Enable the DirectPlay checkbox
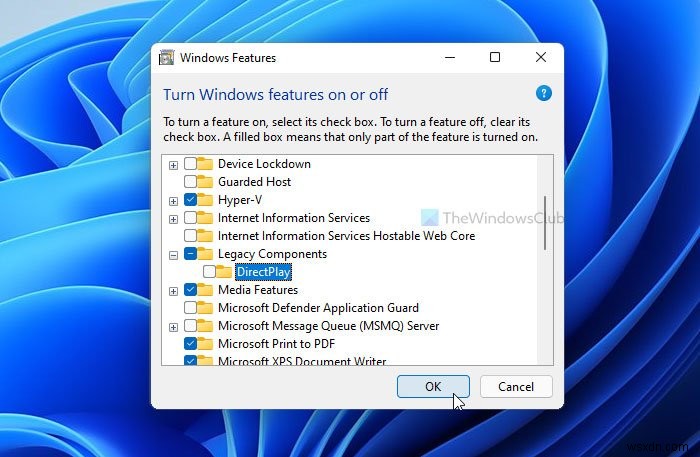The height and width of the screenshot is (457, 700). (x=209, y=271)
